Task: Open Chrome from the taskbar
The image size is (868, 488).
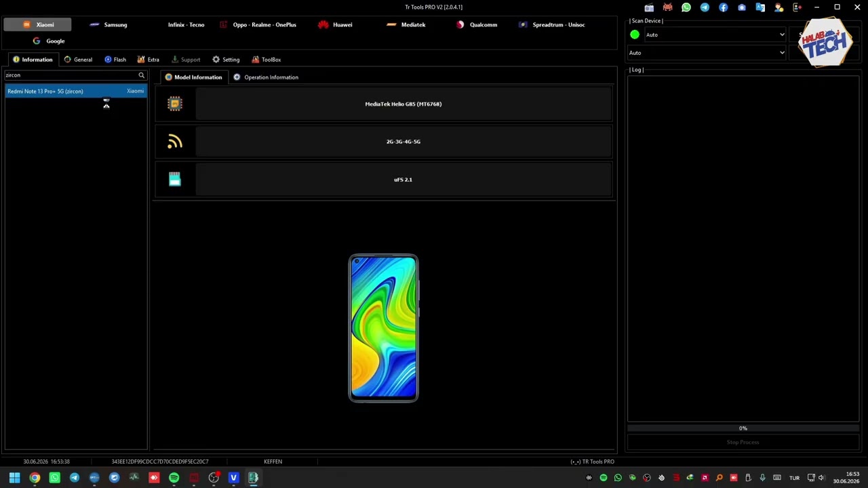Action: [x=35, y=478]
